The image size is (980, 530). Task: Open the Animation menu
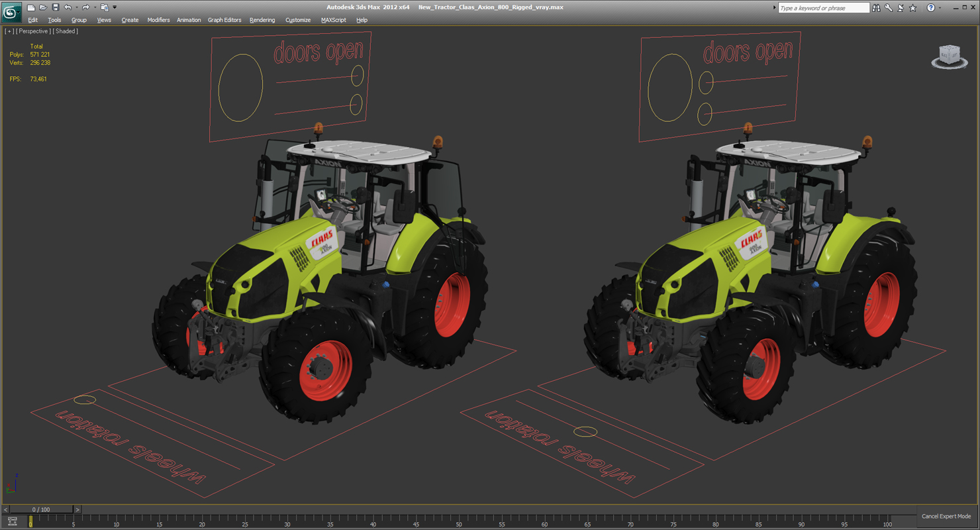tap(189, 20)
